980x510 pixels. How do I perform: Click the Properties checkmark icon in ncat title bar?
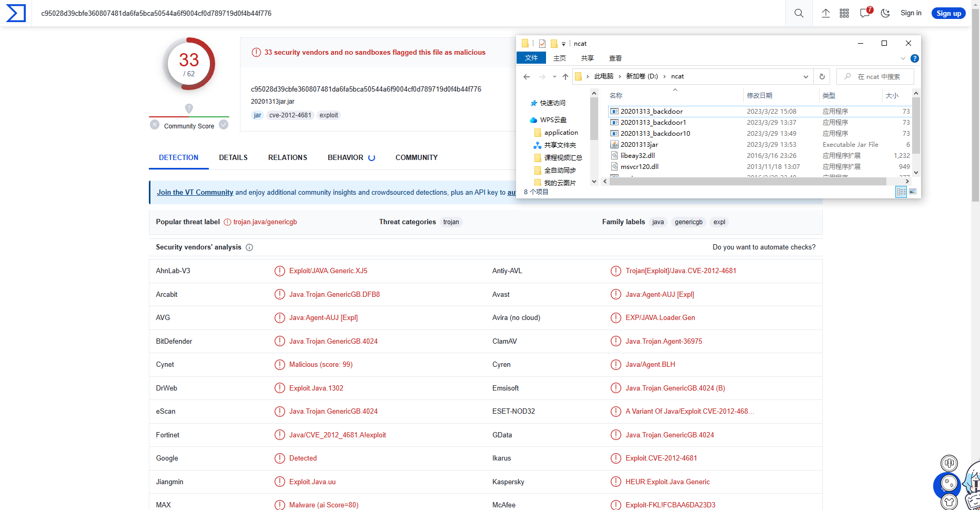[542, 44]
